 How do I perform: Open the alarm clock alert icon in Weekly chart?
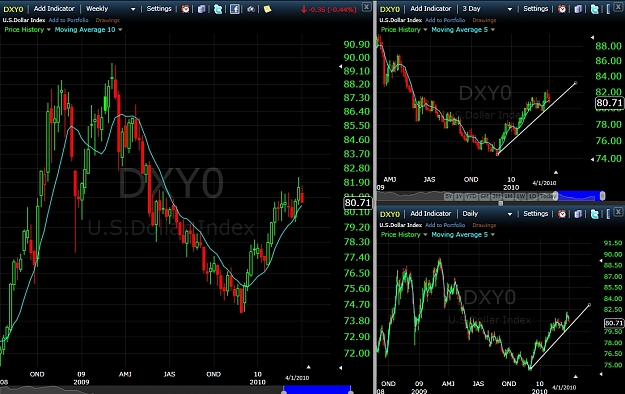point(185,9)
